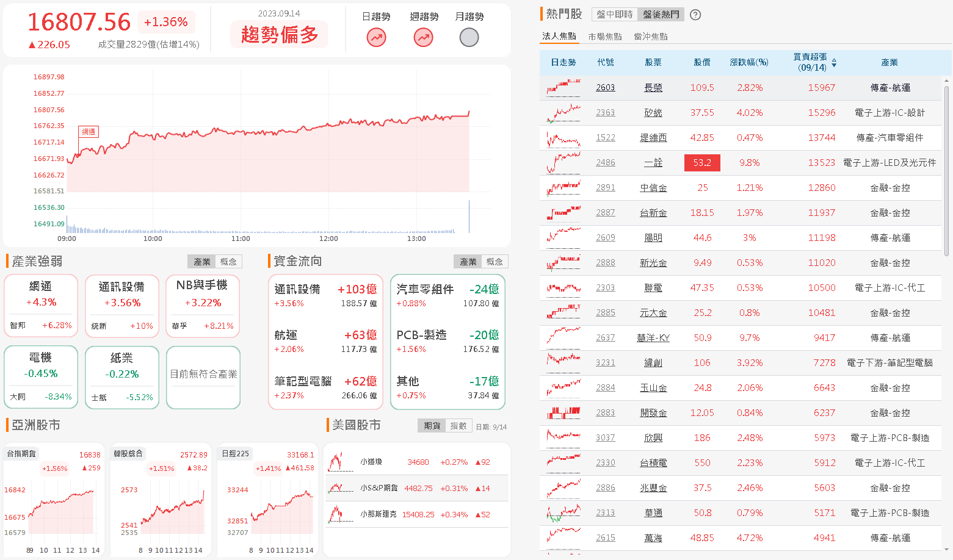
Task: Sort by 買賣超張 using the sort arrows
Action: tap(834, 63)
